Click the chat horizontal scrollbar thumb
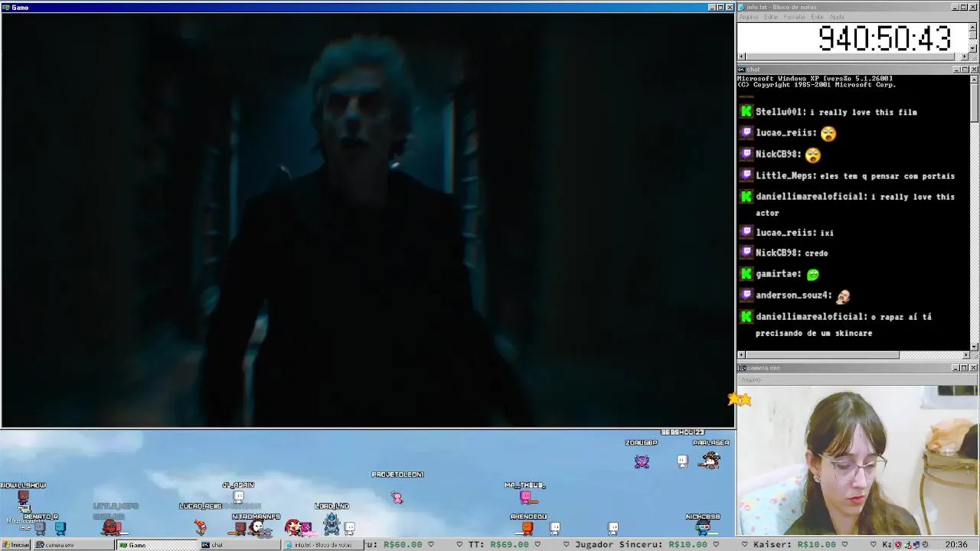The height and width of the screenshot is (551, 980). click(822, 355)
